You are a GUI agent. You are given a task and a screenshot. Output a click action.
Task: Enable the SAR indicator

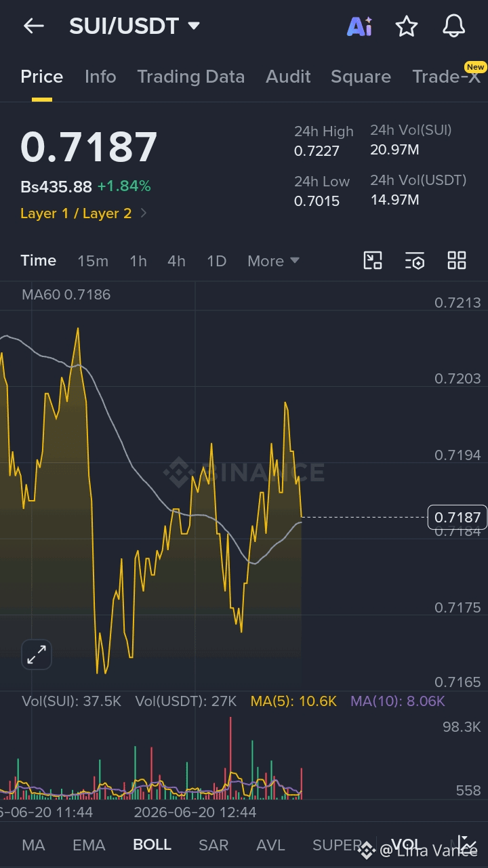[213, 845]
